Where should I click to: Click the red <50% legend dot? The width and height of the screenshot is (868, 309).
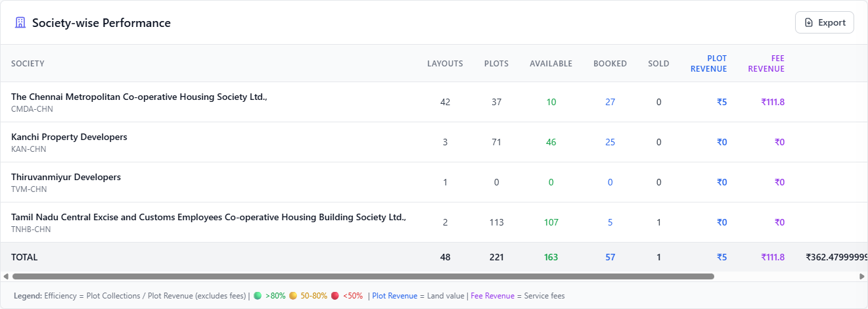pyautogui.click(x=335, y=296)
